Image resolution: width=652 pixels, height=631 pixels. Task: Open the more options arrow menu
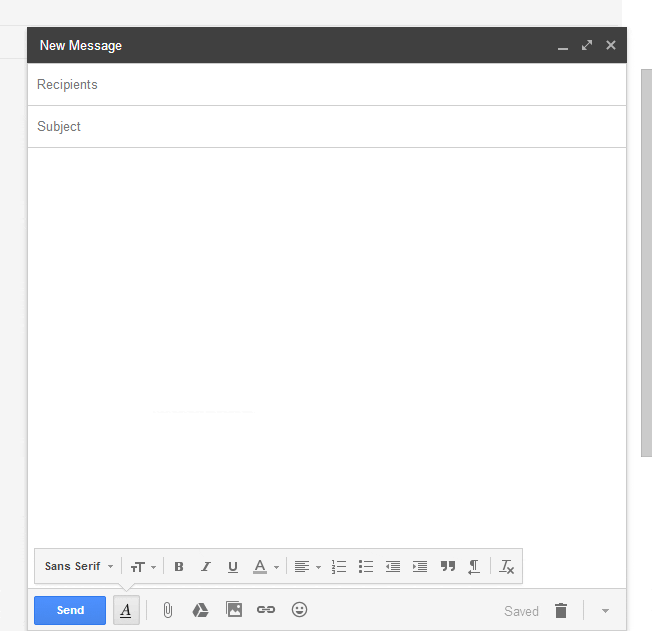tap(605, 611)
